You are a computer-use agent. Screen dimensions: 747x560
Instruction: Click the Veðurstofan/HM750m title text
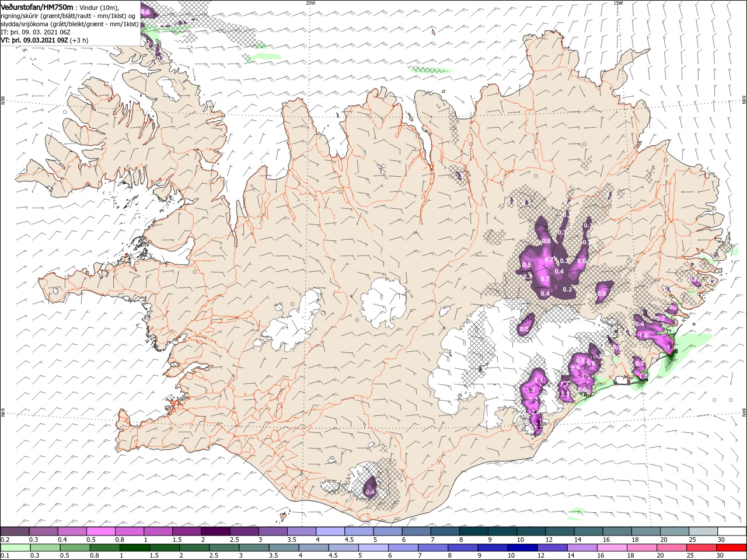pyautogui.click(x=37, y=6)
